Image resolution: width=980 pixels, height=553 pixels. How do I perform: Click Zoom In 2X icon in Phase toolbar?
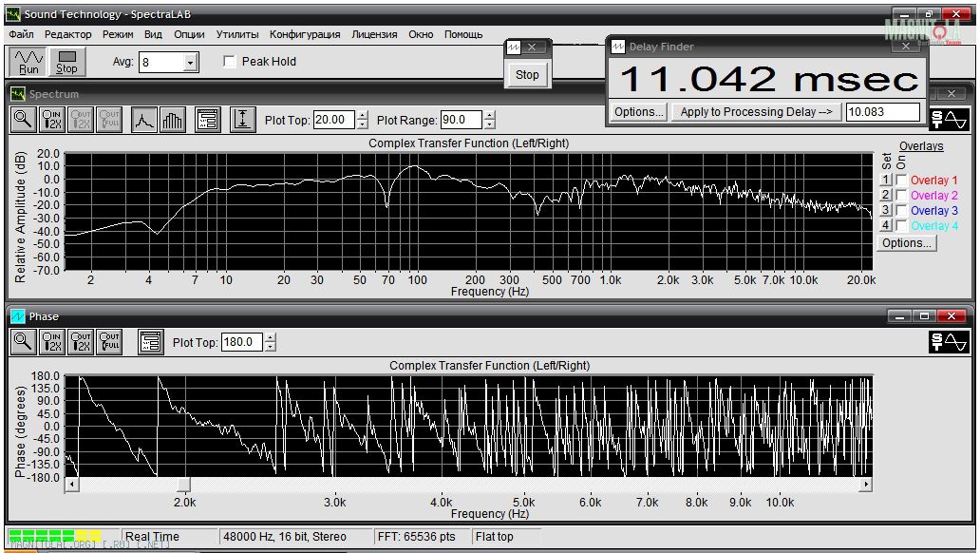point(52,342)
